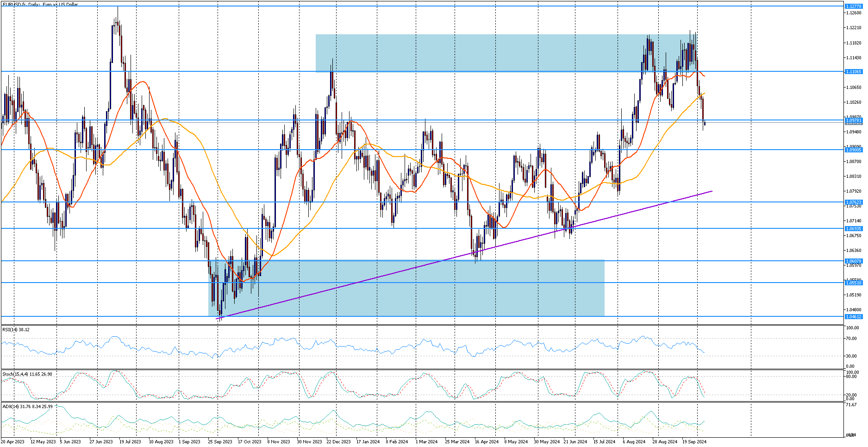Viewport: 868px width, 447px height.
Task: Click the RSI(14) 38.12 indicator label
Action: (x=16, y=329)
